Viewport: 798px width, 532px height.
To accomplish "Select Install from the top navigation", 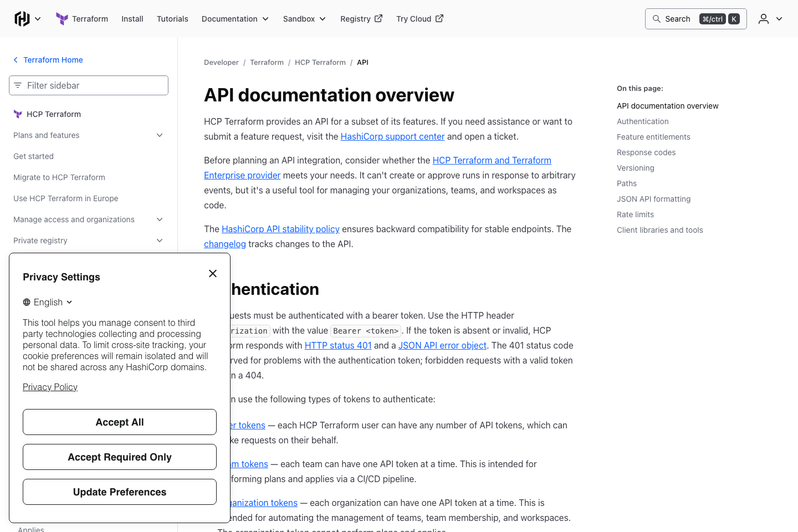I will click(132, 18).
